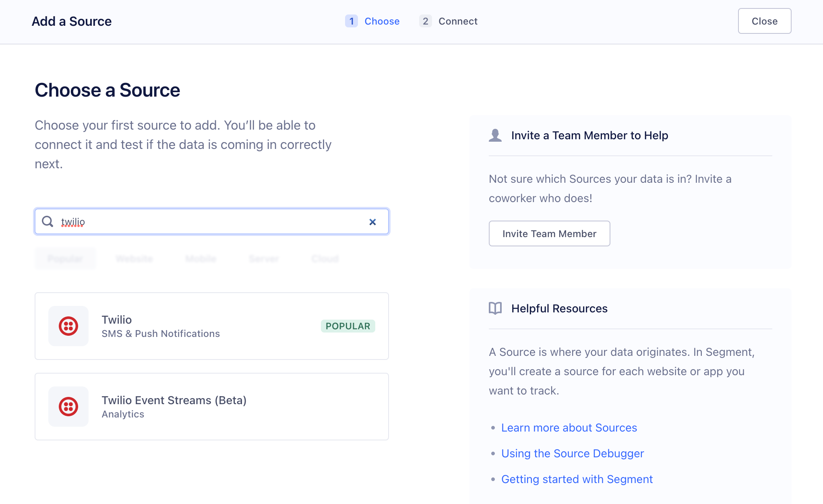This screenshot has height=504, width=823.
Task: Open Getting started with Segment link
Action: 577,479
